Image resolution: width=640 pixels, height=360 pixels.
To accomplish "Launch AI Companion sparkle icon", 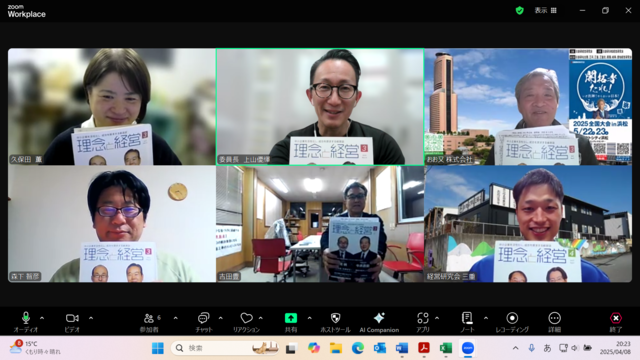I will pyautogui.click(x=379, y=322).
